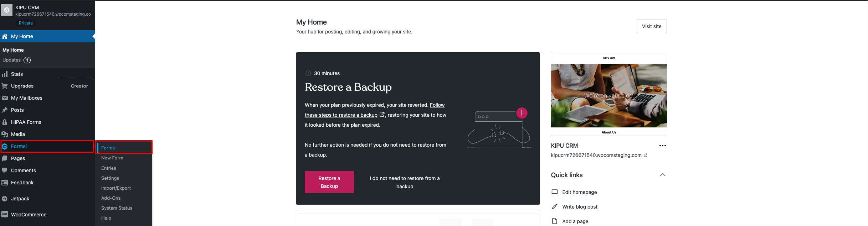Viewport: 868px width, 226px height.
Task: Select Entries in the Forms submenu
Action: pyautogui.click(x=109, y=168)
